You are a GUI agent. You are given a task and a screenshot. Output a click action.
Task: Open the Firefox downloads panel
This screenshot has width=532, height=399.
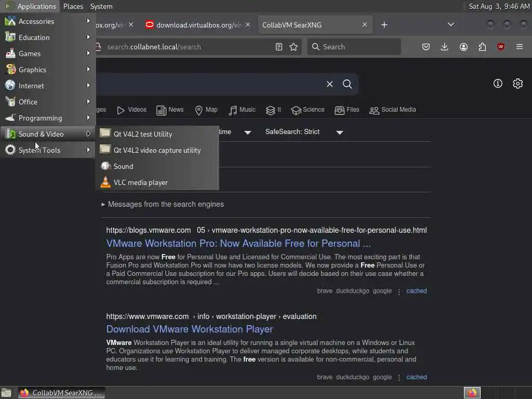pos(445,47)
